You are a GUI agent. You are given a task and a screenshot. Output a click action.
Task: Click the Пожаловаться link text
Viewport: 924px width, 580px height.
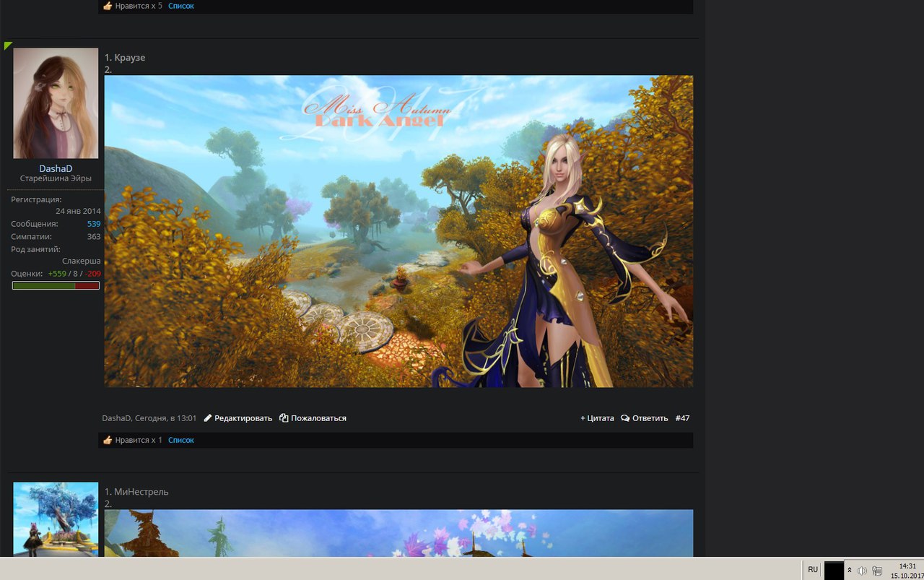tap(318, 418)
